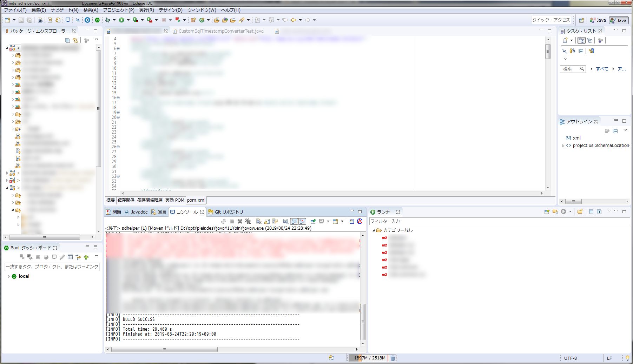This screenshot has width=633, height=364.
Task: Open the New Task dropdown in Task List
Action: (572, 40)
